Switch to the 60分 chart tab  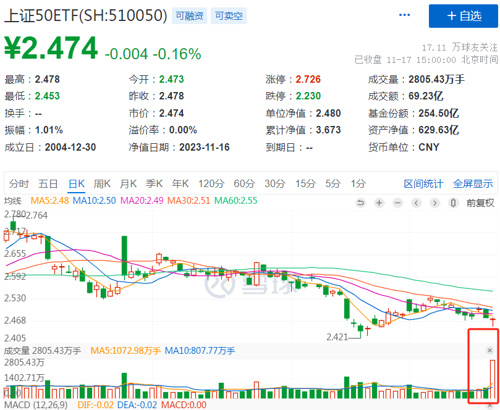(244, 183)
